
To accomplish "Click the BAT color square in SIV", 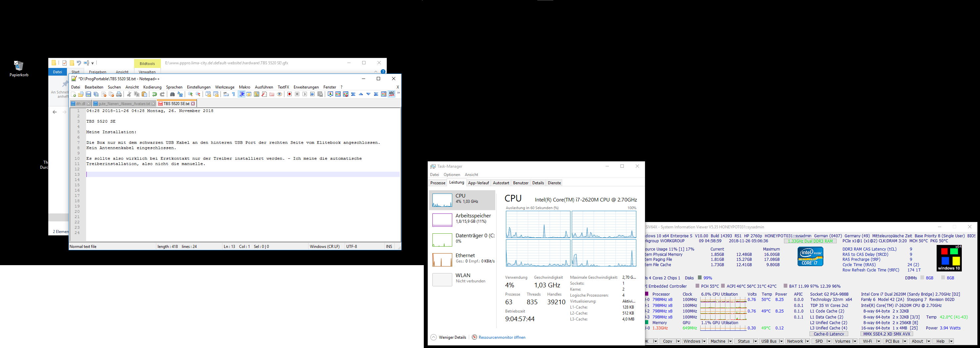I will [785, 286].
